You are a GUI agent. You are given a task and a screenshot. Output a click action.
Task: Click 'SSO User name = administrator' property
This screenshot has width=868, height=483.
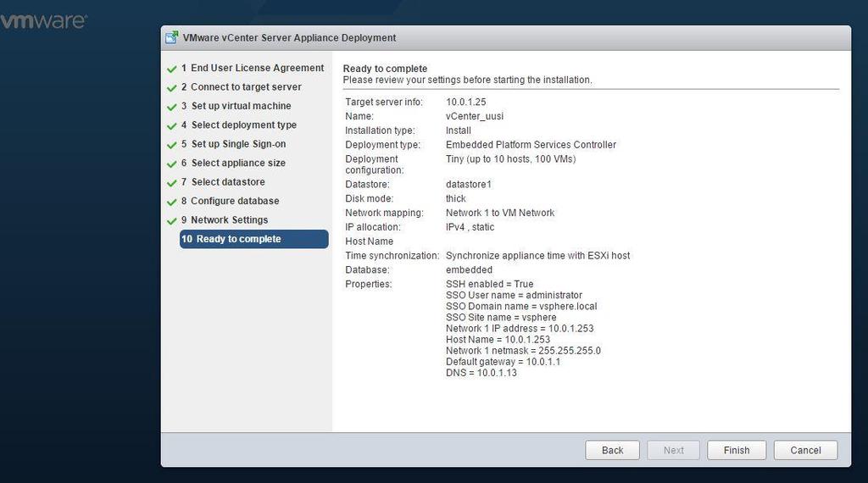pyautogui.click(x=514, y=295)
